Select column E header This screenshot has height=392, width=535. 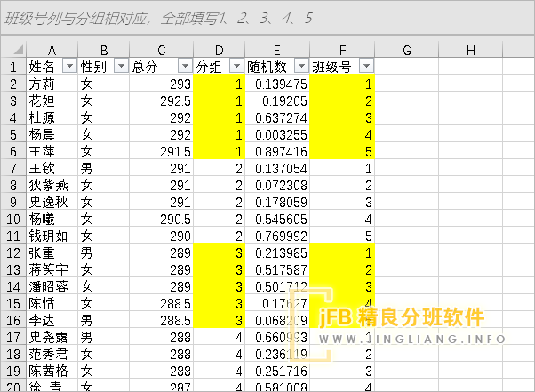click(277, 50)
